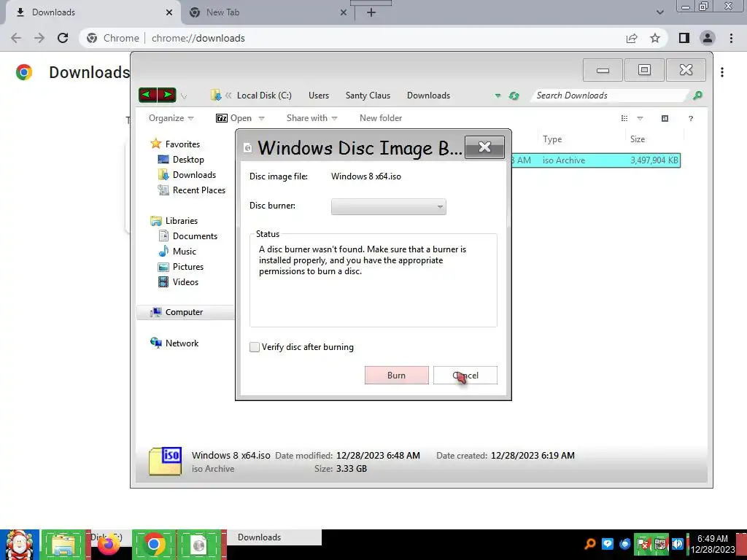
Task: Toggle the preview pane icon
Action: tap(665, 118)
